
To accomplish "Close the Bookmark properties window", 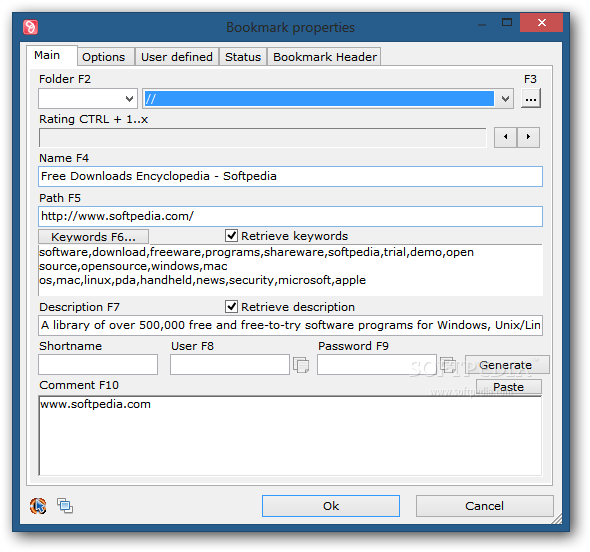I will click(x=541, y=23).
